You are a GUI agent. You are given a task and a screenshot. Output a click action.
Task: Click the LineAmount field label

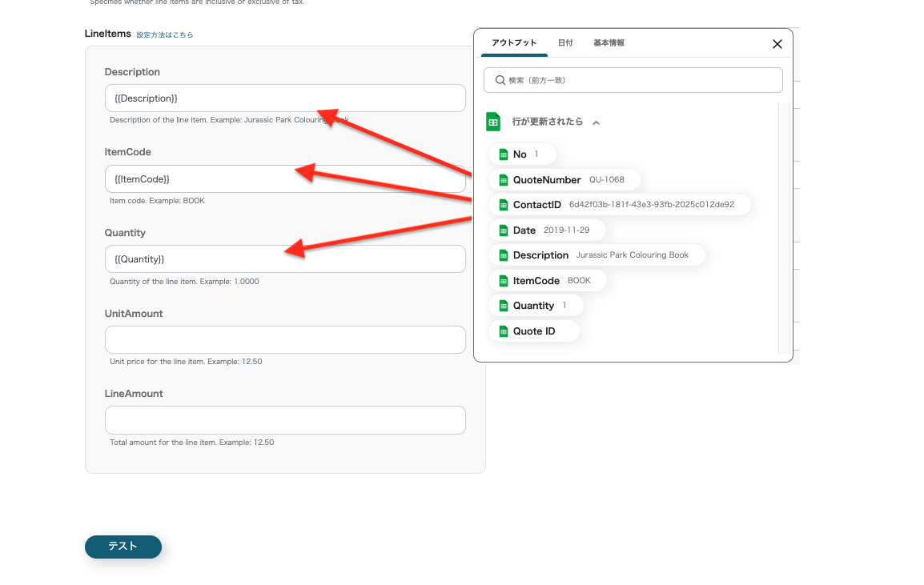pos(134,394)
